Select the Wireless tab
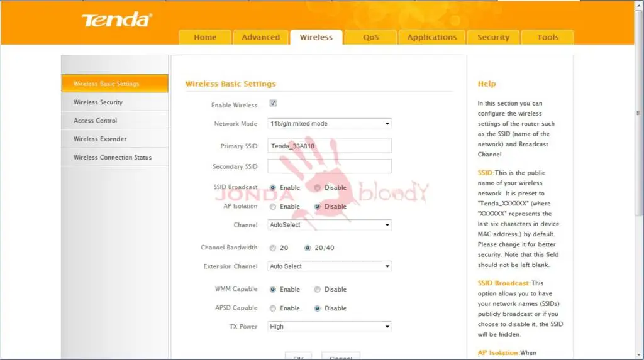Screen dimensions: 644x360 coord(316,37)
